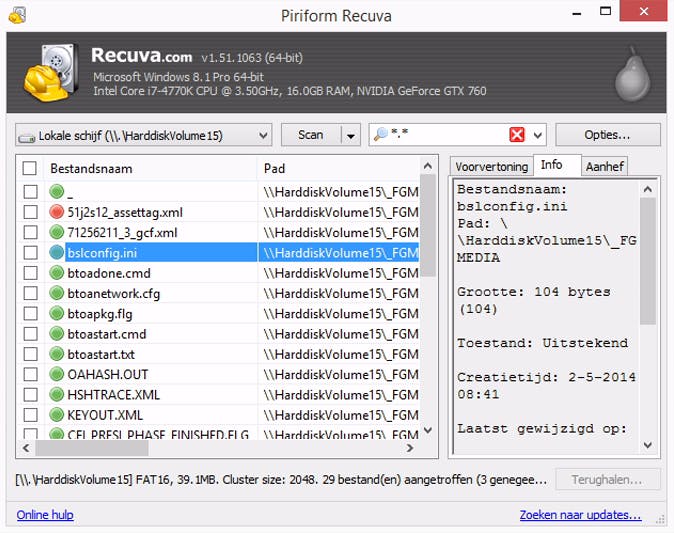This screenshot has height=533, width=674.
Task: Click green status dot for btoadone.cmd
Action: (56, 273)
